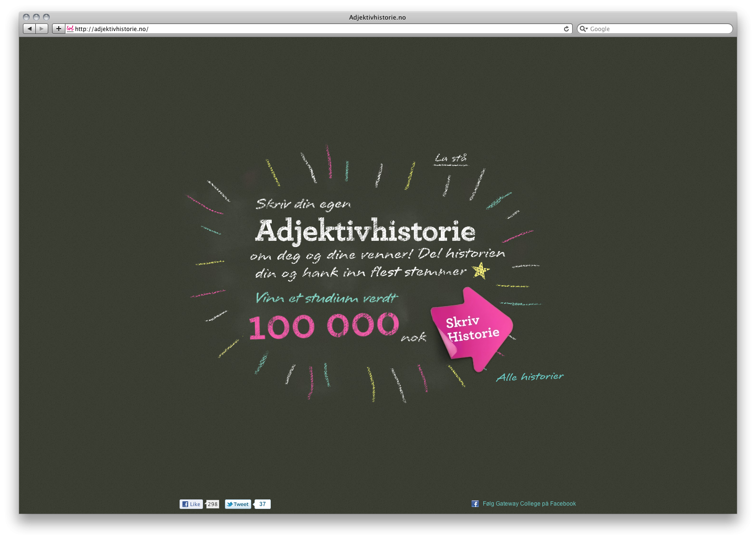Click the pink Skriv Historie arrow button
Viewport: 756px width, 540px height.
[x=472, y=329]
